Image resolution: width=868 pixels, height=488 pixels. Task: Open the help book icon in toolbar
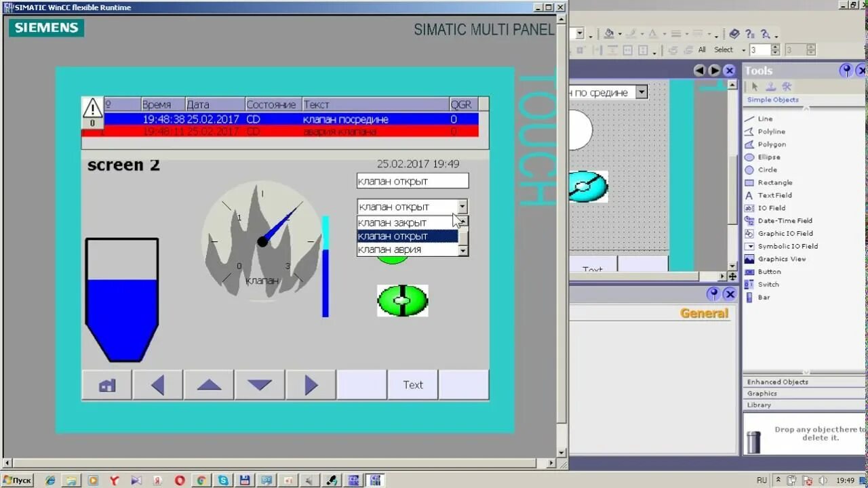tap(734, 33)
